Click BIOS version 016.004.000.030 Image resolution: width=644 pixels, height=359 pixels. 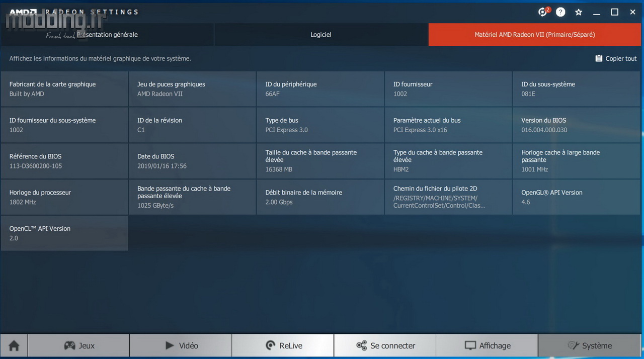544,130
